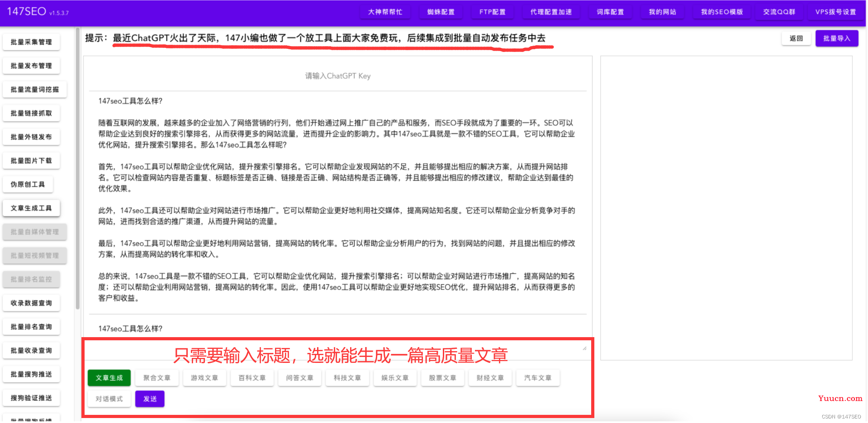Open 批量外链发布 in sidebar
The width and height of the screenshot is (868, 423).
coord(31,137)
